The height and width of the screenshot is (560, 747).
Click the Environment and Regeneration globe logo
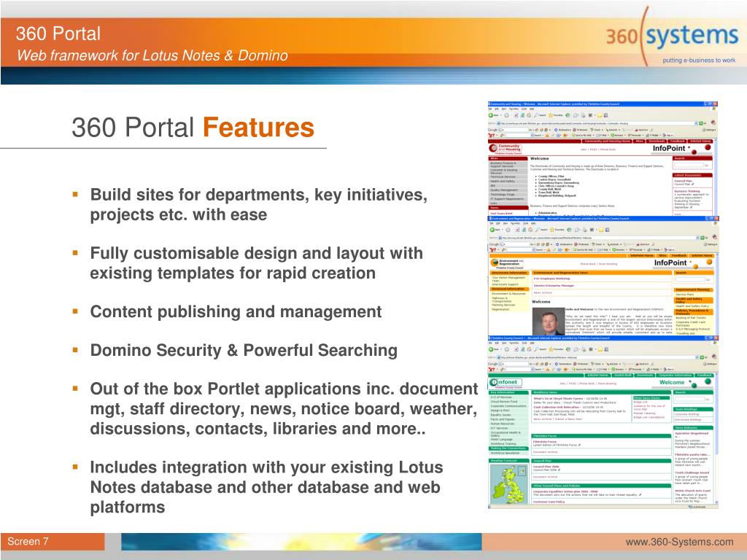click(495, 262)
